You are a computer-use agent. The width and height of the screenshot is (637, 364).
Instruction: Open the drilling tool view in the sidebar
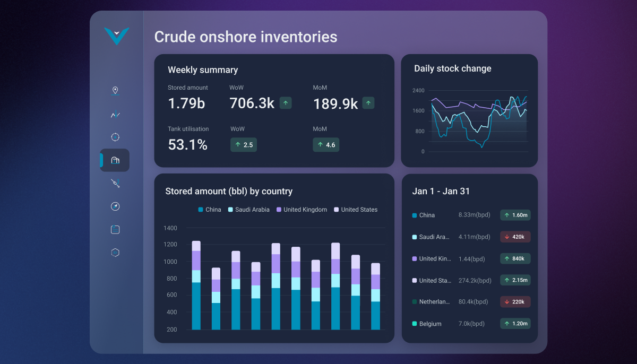[115, 183]
